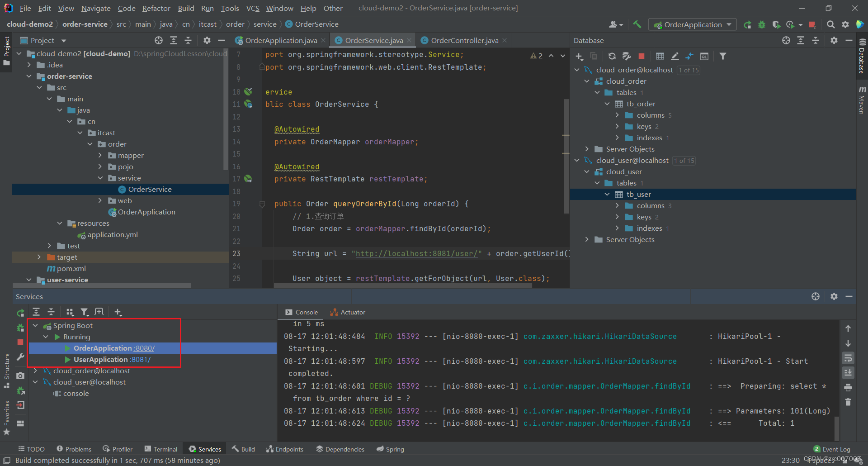The width and height of the screenshot is (868, 466).
Task: Open Search Everywhere magnifier icon
Action: coord(831,24)
